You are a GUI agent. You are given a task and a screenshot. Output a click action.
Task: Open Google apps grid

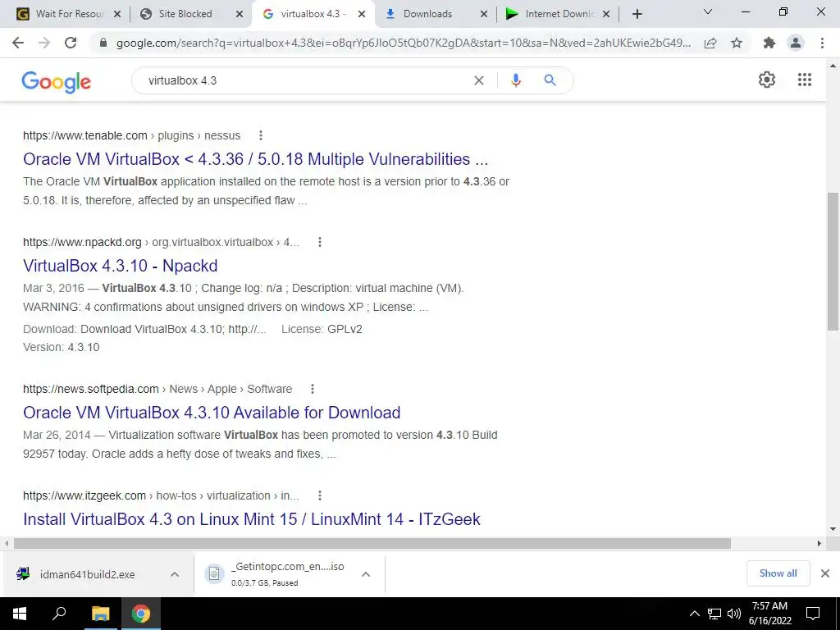(804, 80)
